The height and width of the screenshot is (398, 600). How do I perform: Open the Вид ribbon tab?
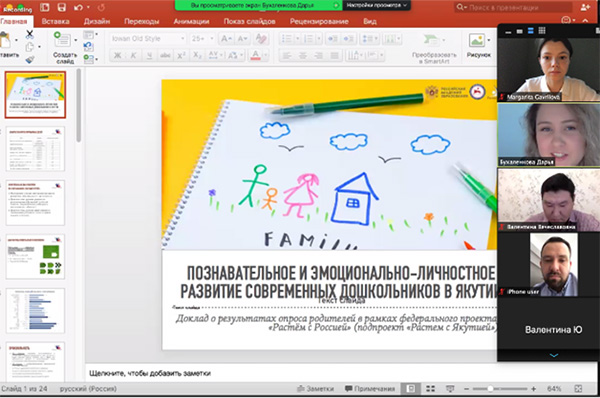pos(370,21)
